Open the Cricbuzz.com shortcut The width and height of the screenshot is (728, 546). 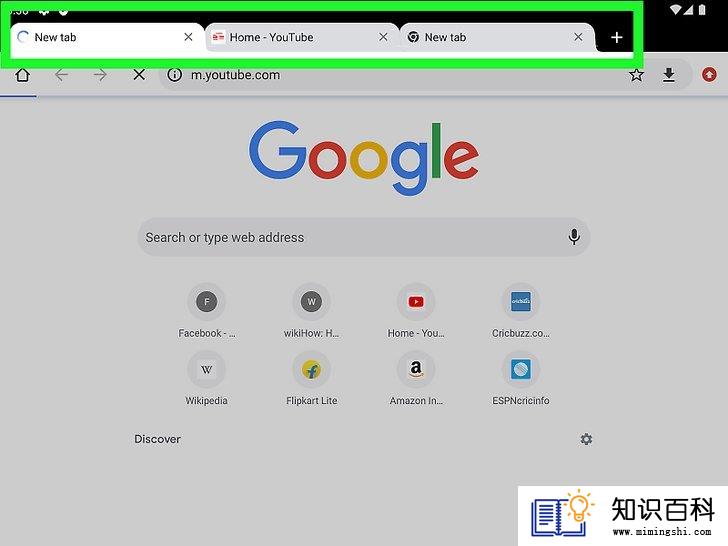pyautogui.click(x=520, y=311)
